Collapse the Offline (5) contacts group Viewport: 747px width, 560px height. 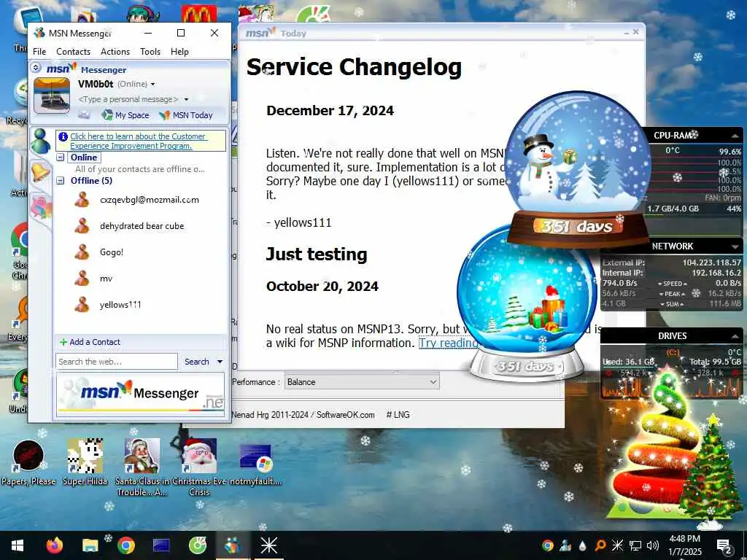pos(61,181)
